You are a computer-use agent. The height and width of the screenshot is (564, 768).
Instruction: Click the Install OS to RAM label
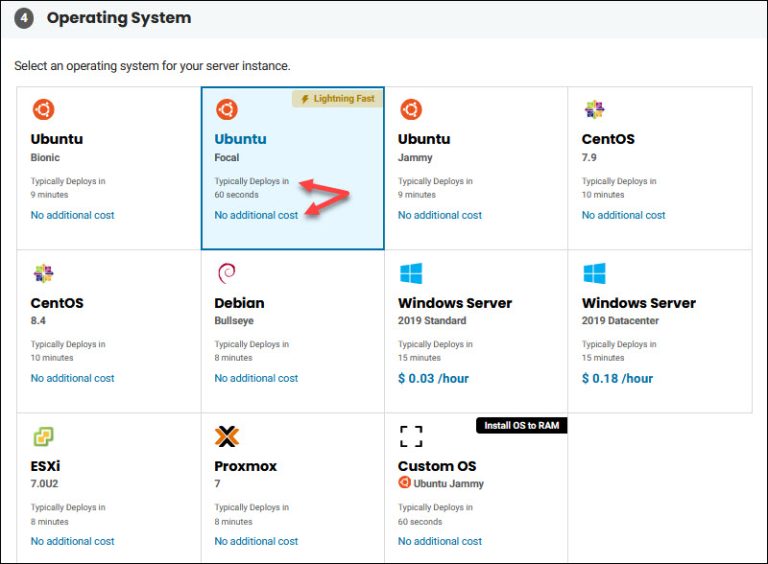tap(522, 425)
